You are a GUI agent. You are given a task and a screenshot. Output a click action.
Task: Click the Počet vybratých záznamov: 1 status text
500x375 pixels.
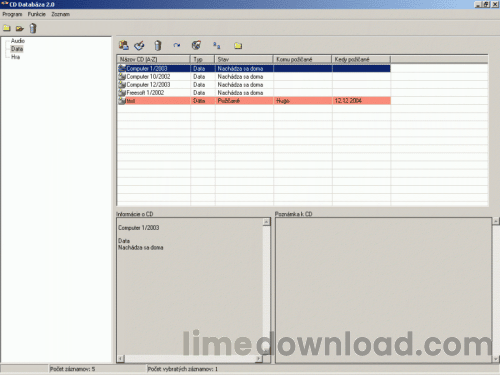[183, 369]
